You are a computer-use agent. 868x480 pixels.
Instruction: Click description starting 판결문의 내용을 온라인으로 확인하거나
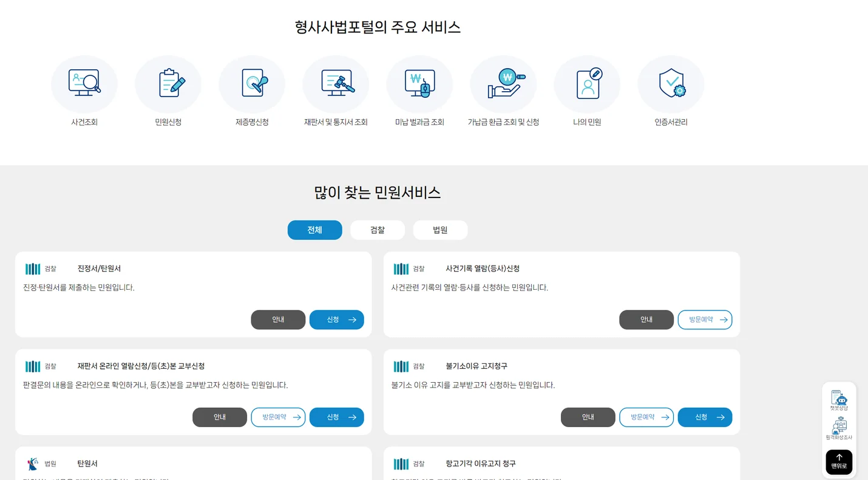(155, 385)
